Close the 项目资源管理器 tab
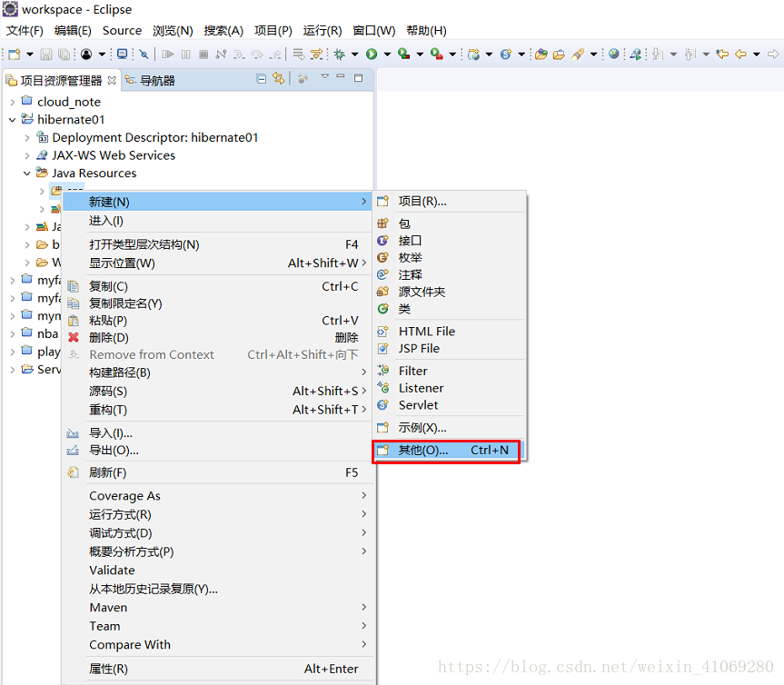The height and width of the screenshot is (685, 784). pos(112,80)
